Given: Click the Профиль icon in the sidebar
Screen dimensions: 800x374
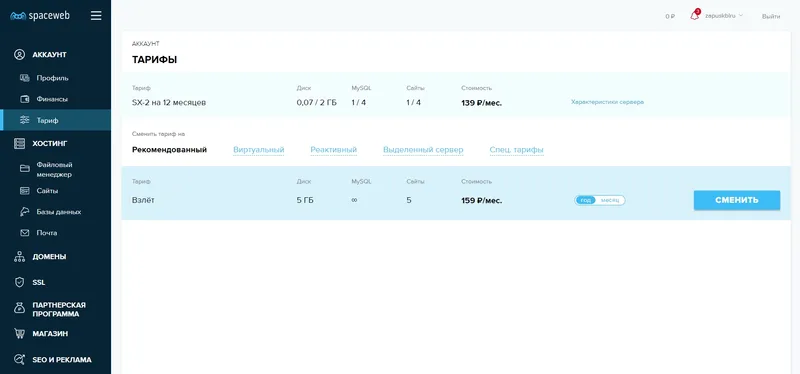Looking at the screenshot, I should point(24,78).
